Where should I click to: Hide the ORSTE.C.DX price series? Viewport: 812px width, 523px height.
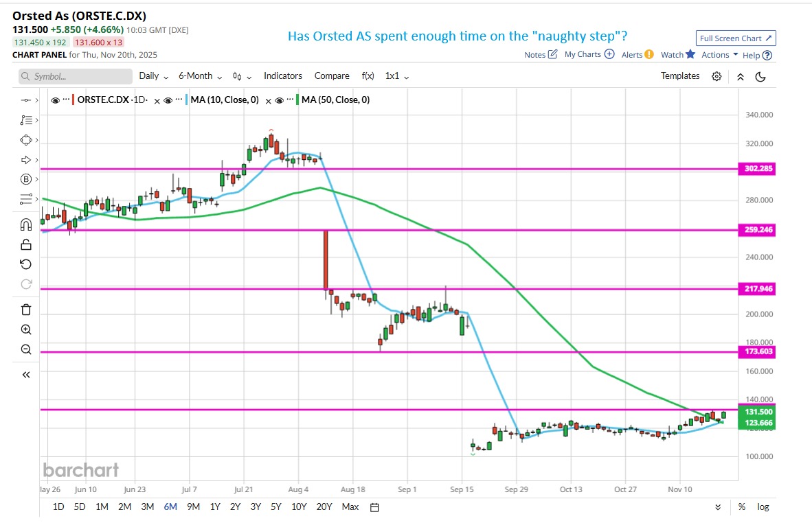pos(56,100)
